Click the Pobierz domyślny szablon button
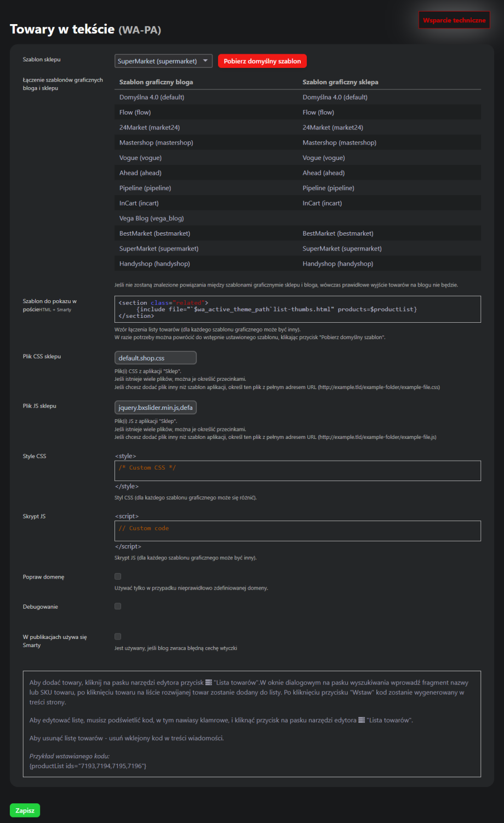504x823 pixels. click(x=262, y=61)
